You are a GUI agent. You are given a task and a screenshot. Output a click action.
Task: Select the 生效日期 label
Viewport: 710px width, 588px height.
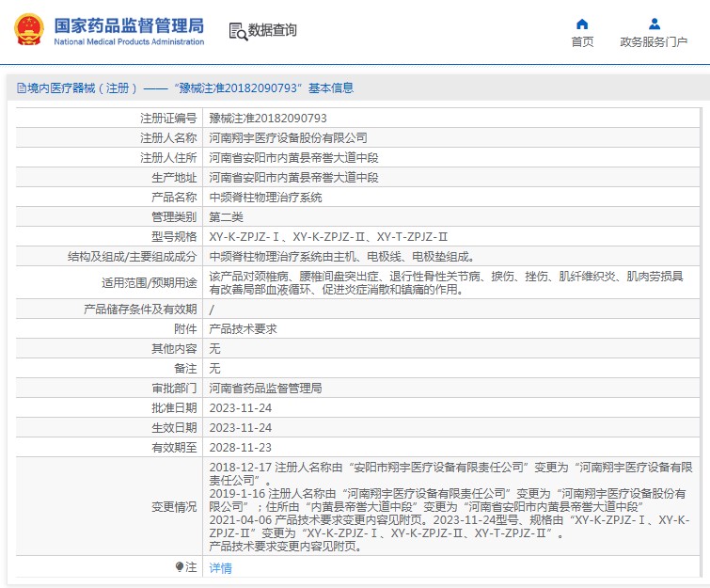pos(174,428)
